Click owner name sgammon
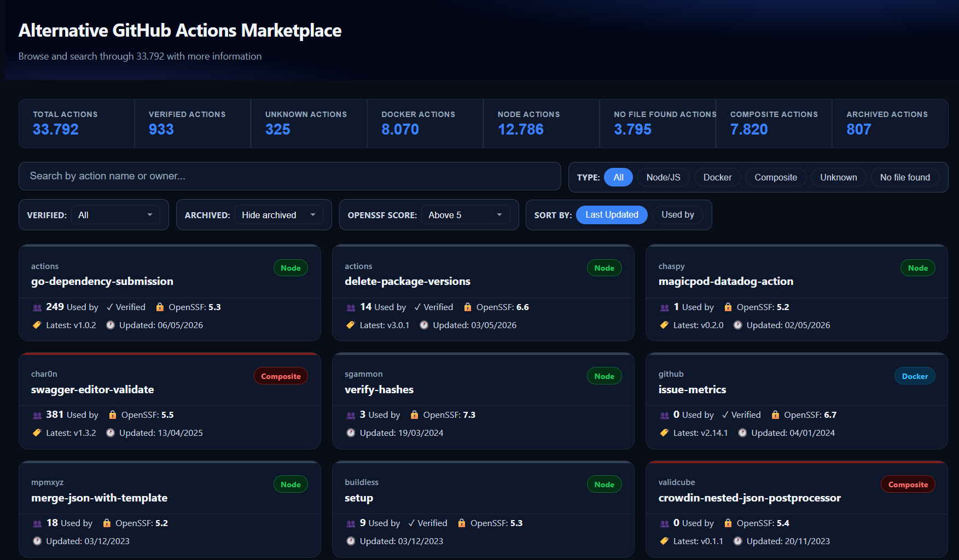The height and width of the screenshot is (560, 959). pos(364,374)
